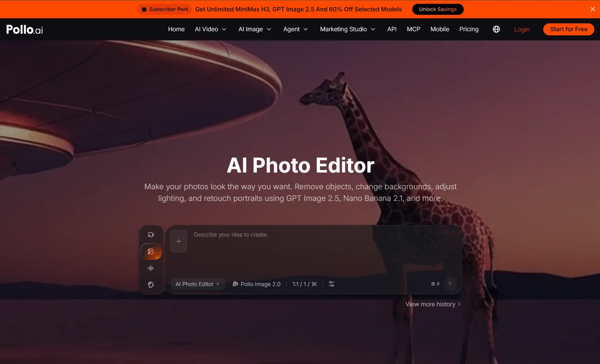Viewport: 600px width, 364px height.
Task: Click the banner text about Unlimited MiniMax H3
Action: pyautogui.click(x=298, y=9)
